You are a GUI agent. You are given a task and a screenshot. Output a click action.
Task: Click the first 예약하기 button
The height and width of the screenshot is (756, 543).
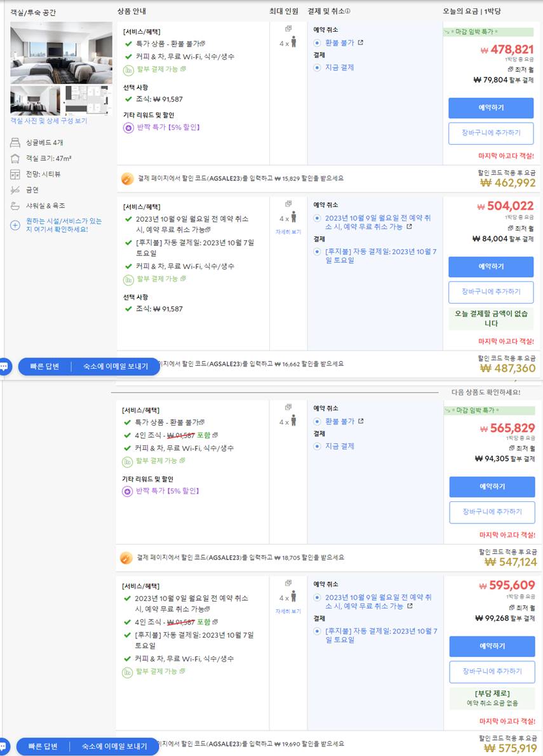tap(490, 108)
